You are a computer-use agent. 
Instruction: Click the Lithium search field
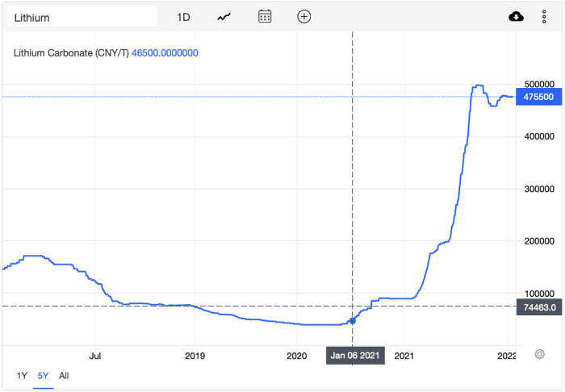click(82, 17)
